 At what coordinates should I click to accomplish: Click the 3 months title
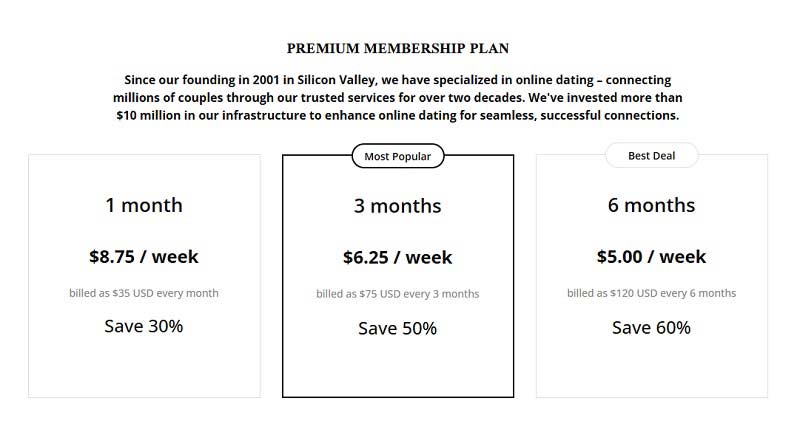(x=397, y=206)
